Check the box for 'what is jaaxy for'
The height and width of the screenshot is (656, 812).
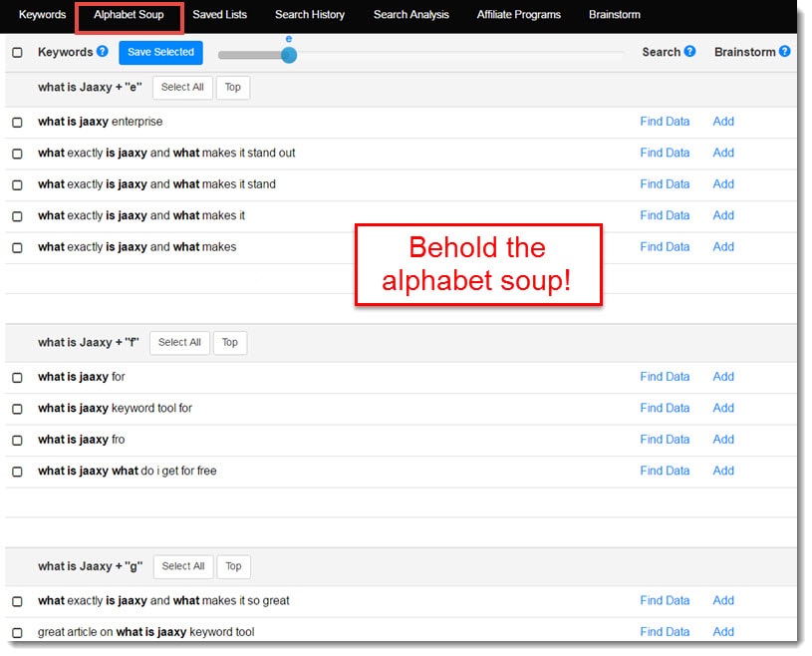point(17,377)
